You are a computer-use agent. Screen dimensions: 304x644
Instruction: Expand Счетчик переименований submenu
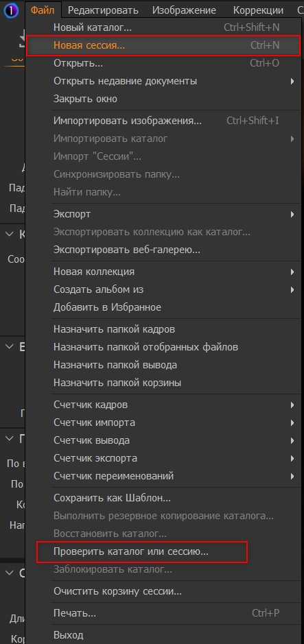tap(163, 476)
